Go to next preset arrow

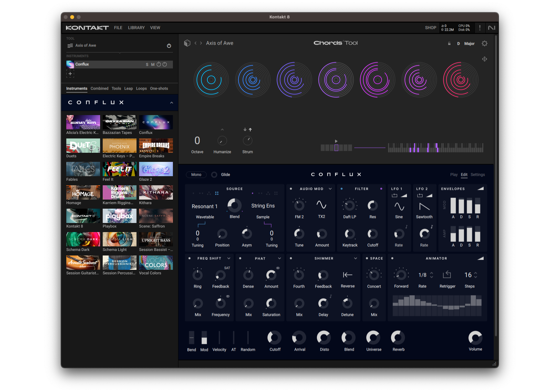(x=201, y=43)
